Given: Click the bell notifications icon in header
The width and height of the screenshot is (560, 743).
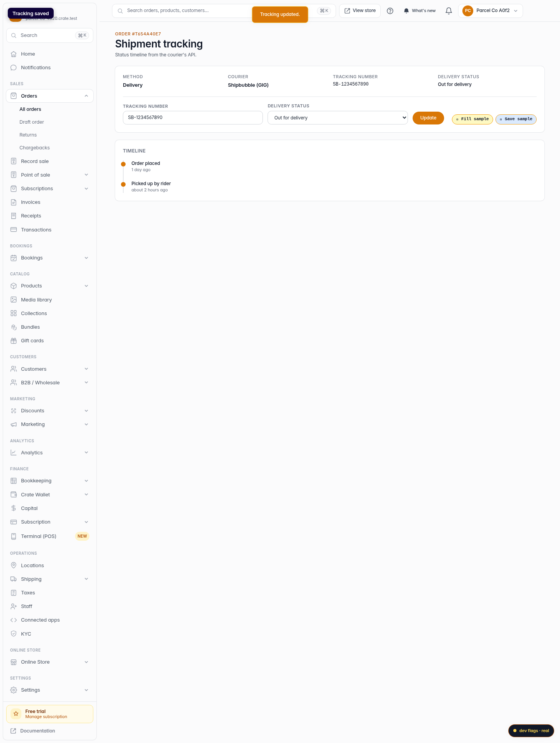Looking at the screenshot, I should [x=449, y=11].
